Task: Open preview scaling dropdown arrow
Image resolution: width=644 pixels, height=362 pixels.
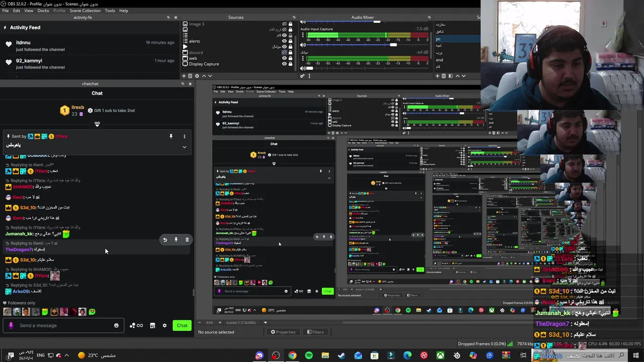Action: coord(265,323)
